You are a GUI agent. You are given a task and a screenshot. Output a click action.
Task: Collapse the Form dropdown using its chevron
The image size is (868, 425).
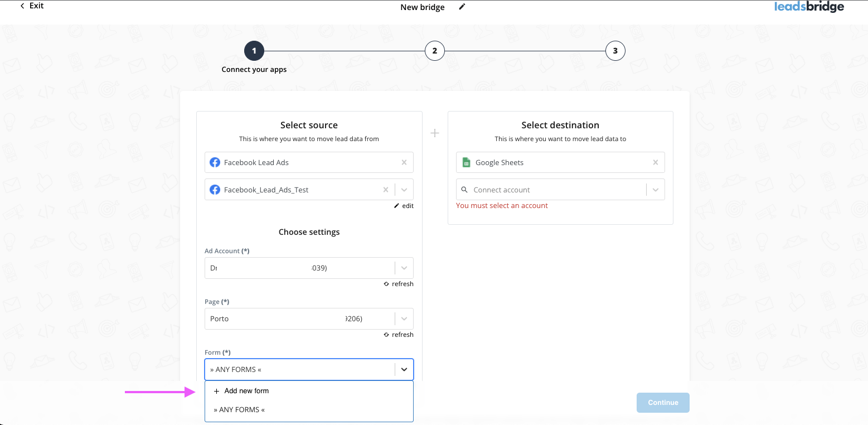(404, 369)
